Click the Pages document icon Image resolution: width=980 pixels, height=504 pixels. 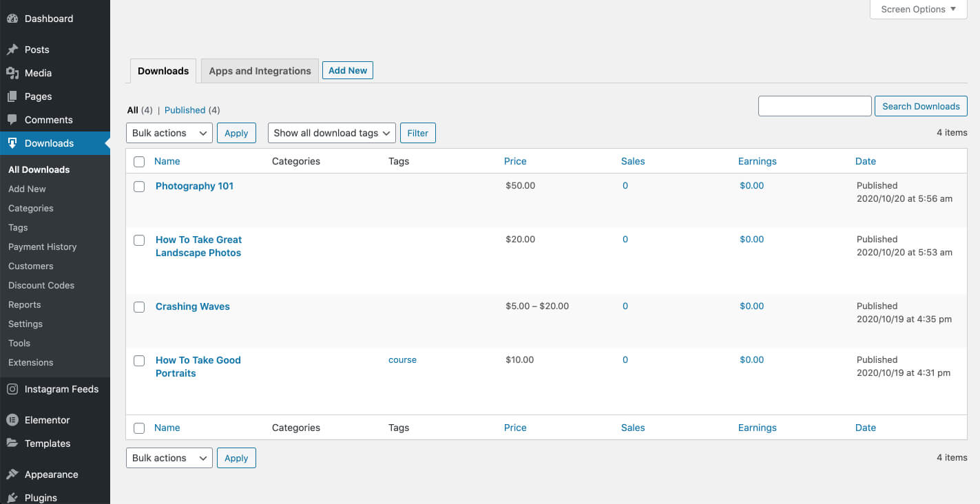pyautogui.click(x=12, y=96)
